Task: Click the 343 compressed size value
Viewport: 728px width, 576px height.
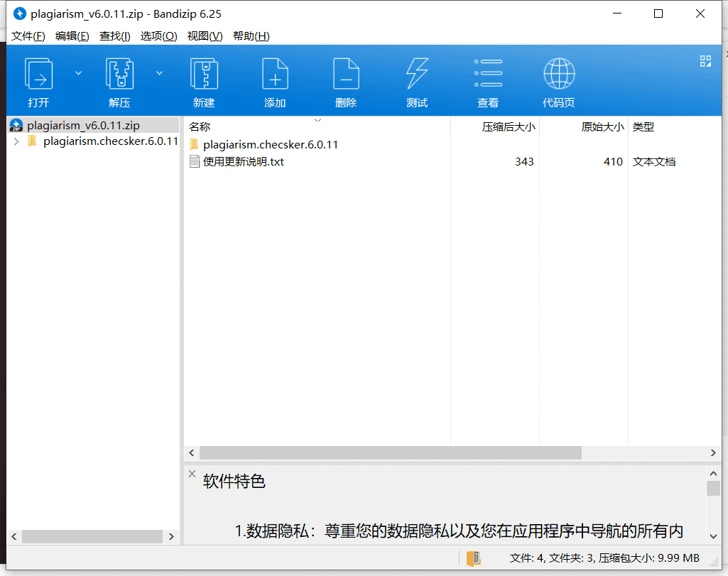Action: [x=524, y=161]
